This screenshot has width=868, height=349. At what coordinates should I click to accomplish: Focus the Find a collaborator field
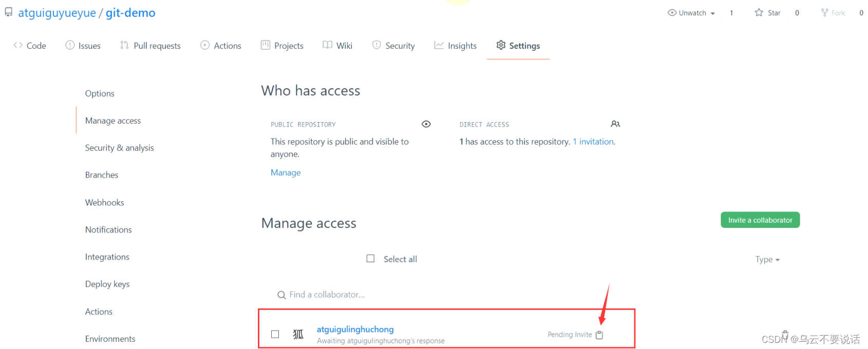coord(446,295)
